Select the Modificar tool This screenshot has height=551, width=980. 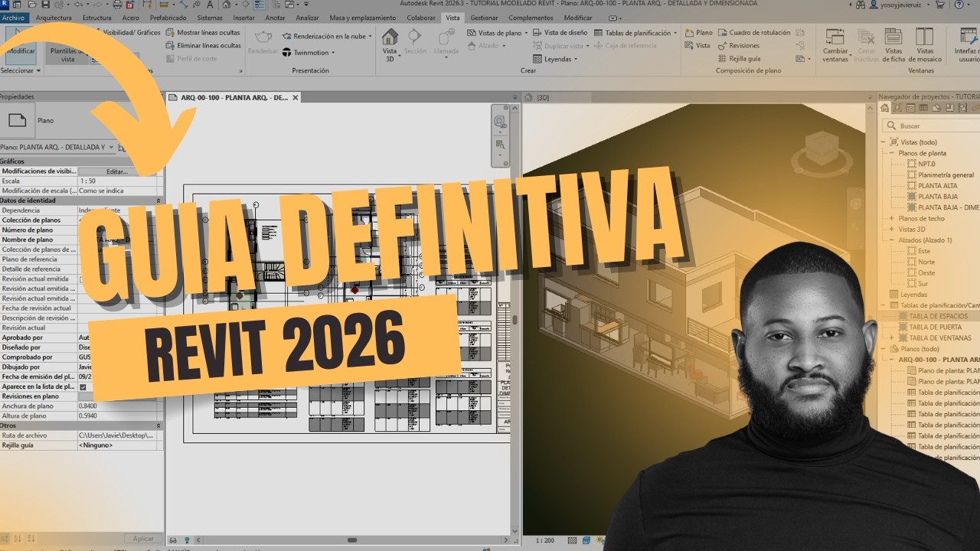click(21, 44)
